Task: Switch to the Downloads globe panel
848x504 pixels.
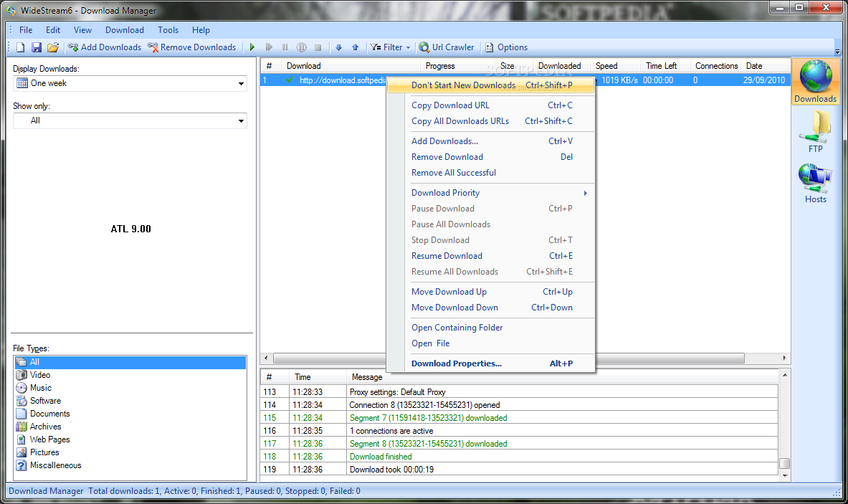Action: [x=816, y=81]
